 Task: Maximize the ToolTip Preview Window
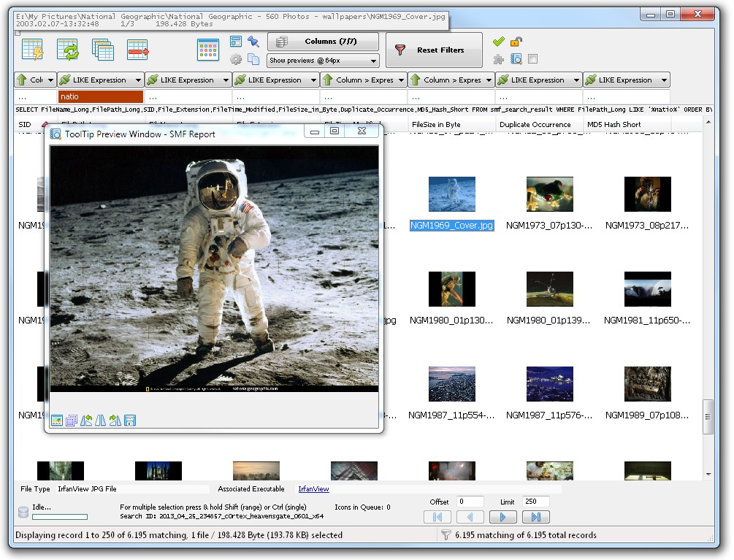pos(334,131)
